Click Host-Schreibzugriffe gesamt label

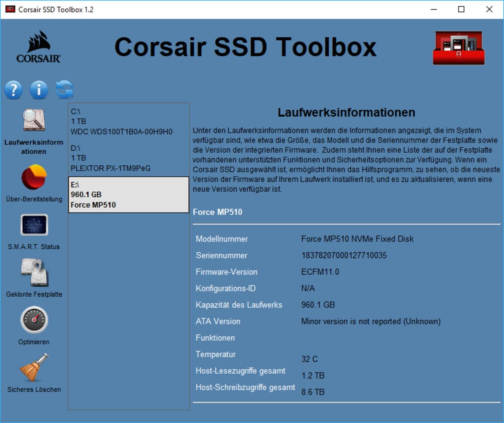pos(245,387)
